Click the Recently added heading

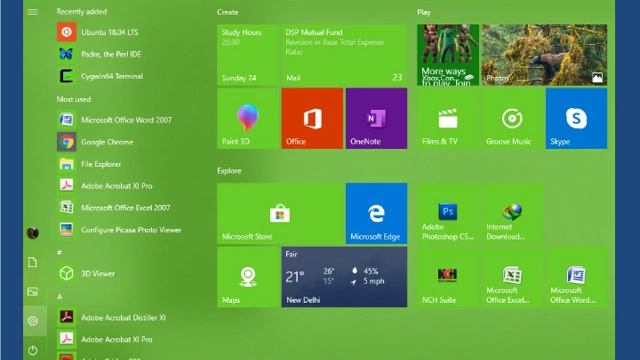click(82, 11)
